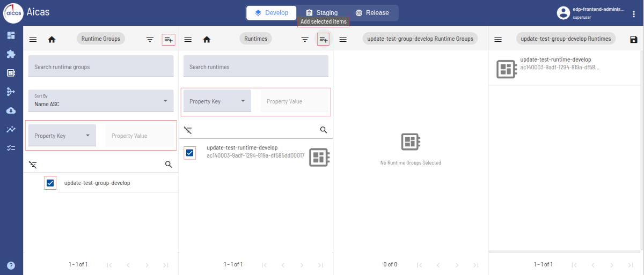The height and width of the screenshot is (275, 644).
Task: Uncheck the update-test-group-develop checkbox
Action: pyautogui.click(x=50, y=183)
